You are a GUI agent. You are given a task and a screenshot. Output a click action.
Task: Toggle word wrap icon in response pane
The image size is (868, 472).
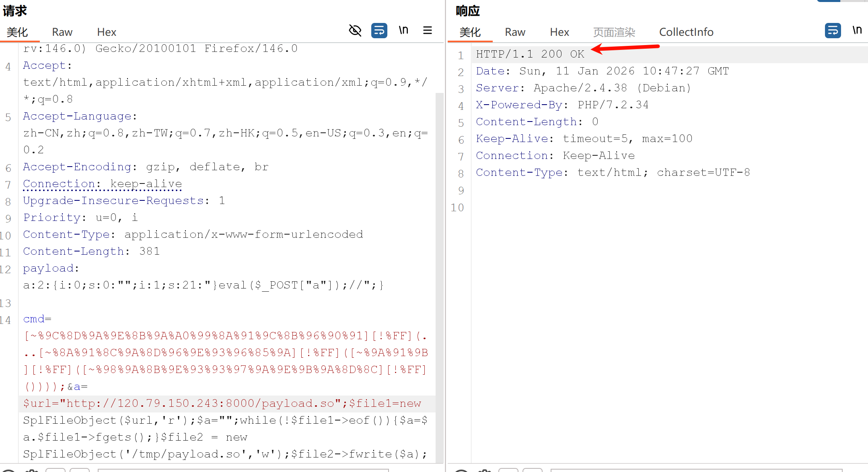pos(833,31)
